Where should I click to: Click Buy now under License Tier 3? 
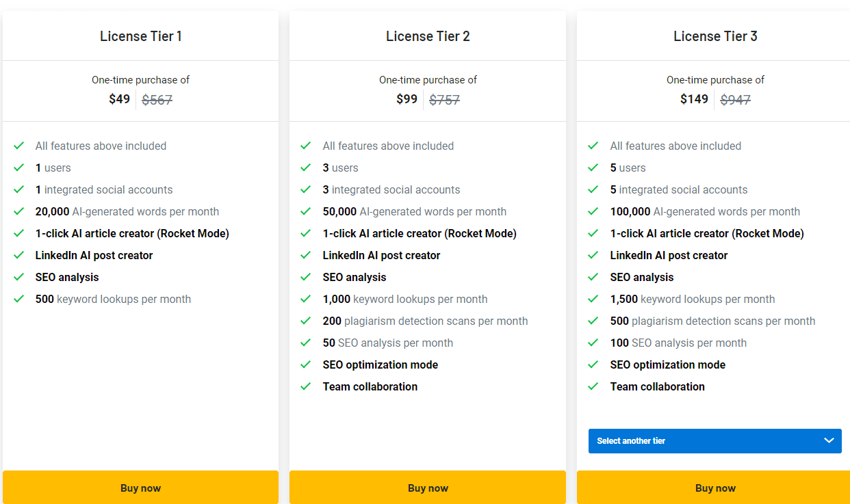pyautogui.click(x=715, y=488)
